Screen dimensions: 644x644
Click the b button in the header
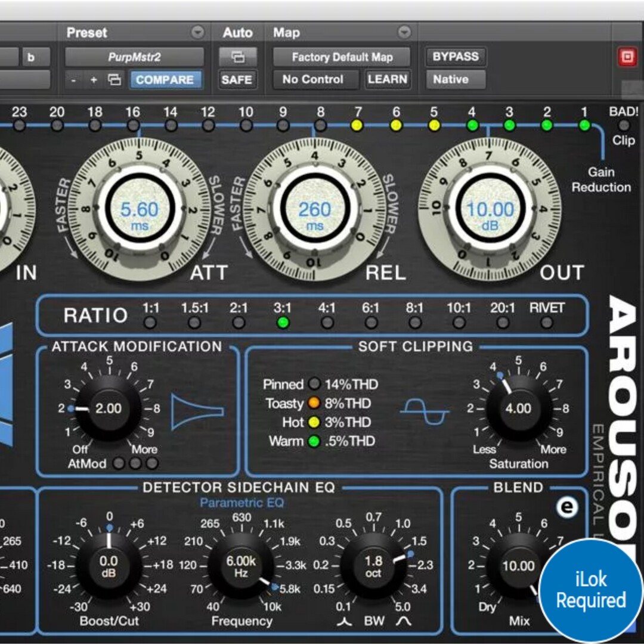coord(36,57)
